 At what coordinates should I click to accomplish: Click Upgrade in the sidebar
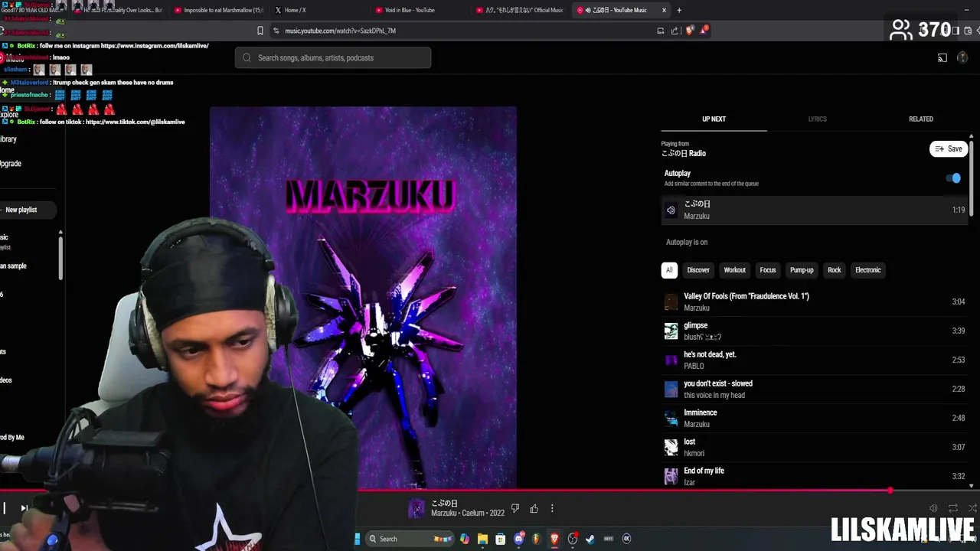coord(10,164)
